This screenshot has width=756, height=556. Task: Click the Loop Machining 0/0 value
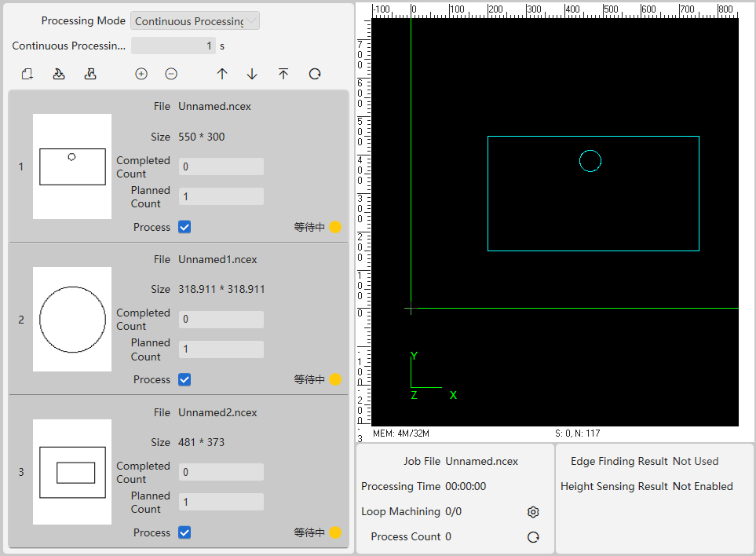tap(453, 512)
